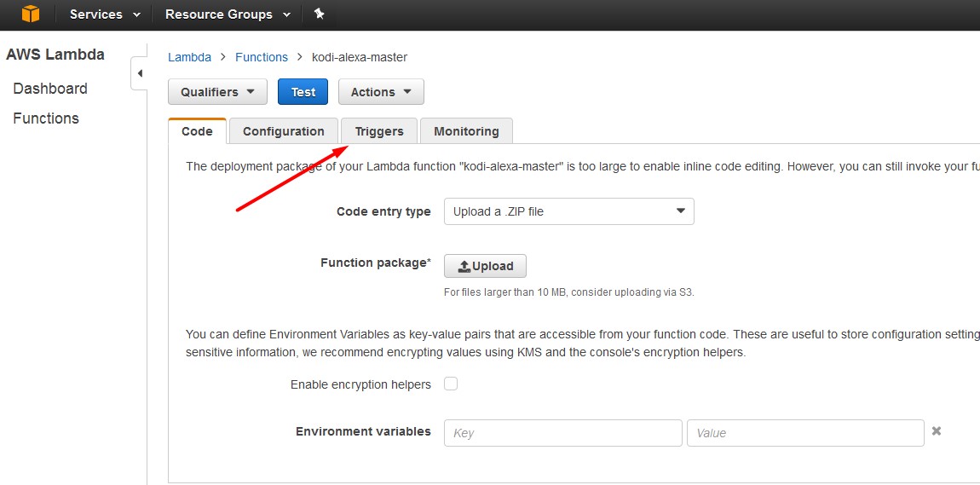Click the pin shortcut icon in top bar

(320, 14)
